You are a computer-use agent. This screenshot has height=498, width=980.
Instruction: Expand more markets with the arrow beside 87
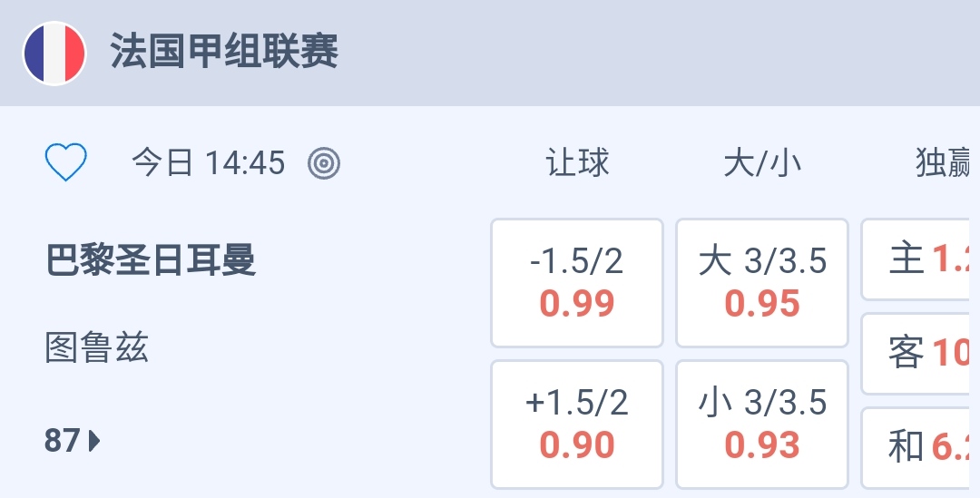point(95,442)
